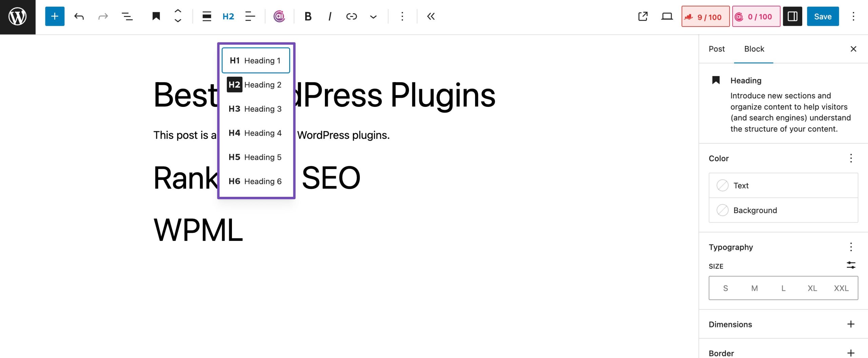
Task: Open the H2 heading level dropdown
Action: coord(228,16)
